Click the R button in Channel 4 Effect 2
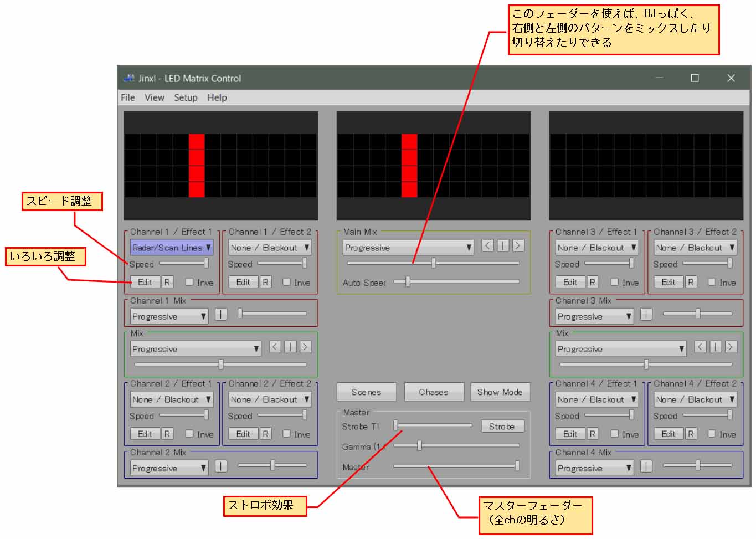Viewport: 756px width, 539px height. click(691, 434)
